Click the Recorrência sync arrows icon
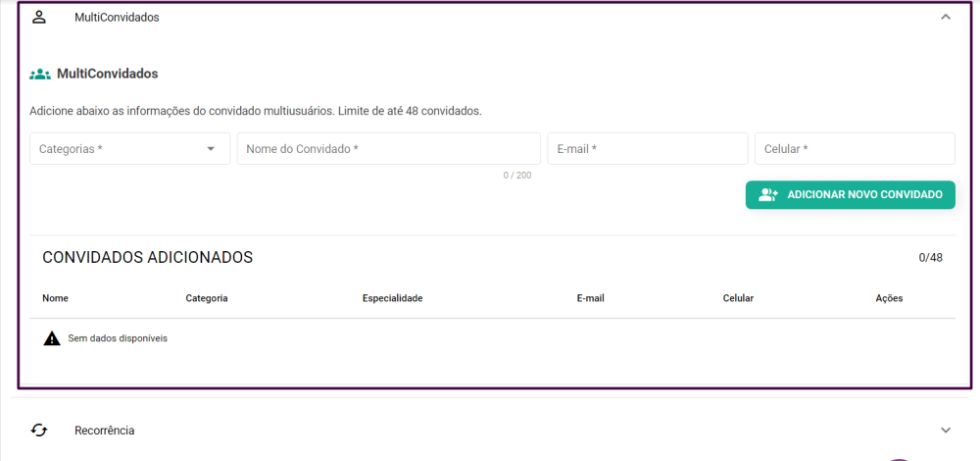 click(x=39, y=431)
